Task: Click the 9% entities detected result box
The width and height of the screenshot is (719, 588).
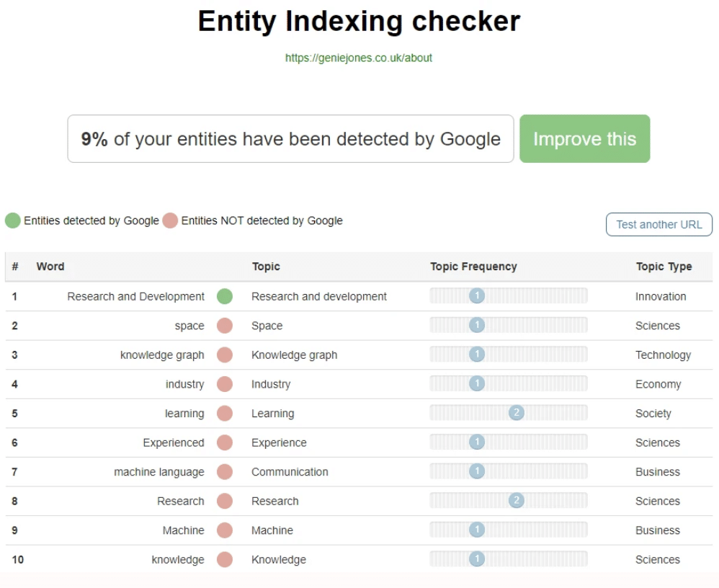Action: [x=290, y=139]
